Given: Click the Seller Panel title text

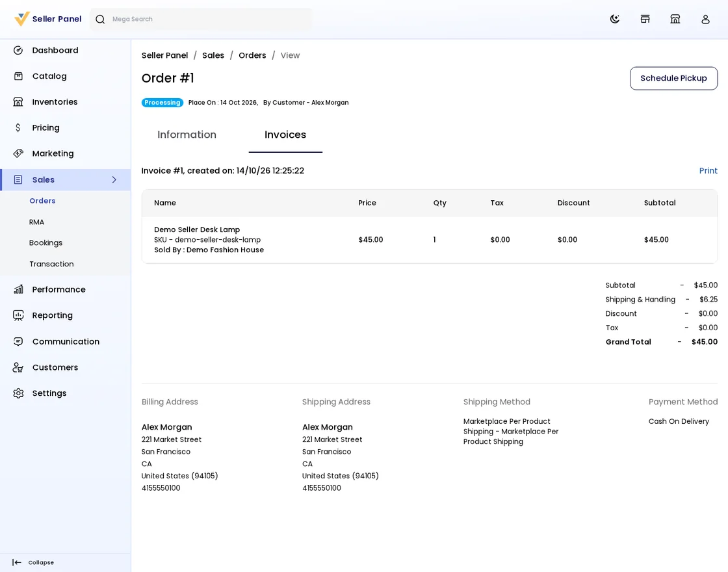Looking at the screenshot, I should tap(57, 19).
